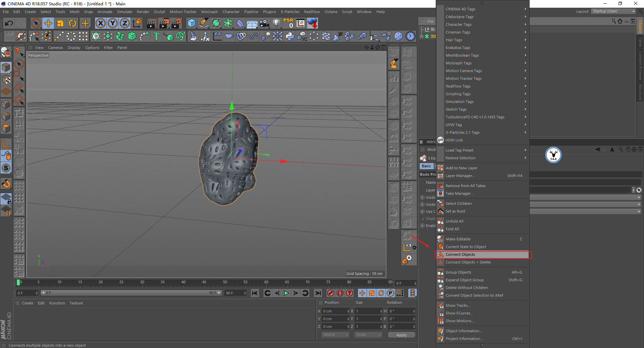This screenshot has width=644, height=348.
Task: Click the Keyframe Selection question icon
Action: (x=350, y=293)
